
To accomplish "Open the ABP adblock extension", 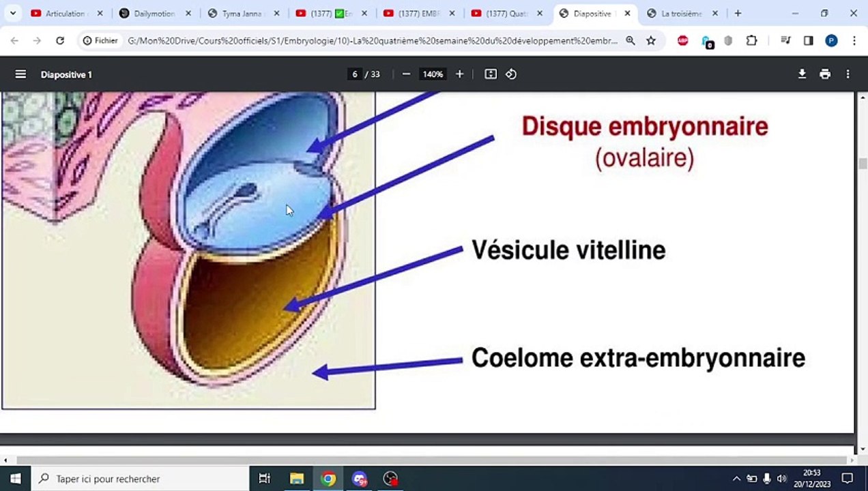I will coord(683,41).
